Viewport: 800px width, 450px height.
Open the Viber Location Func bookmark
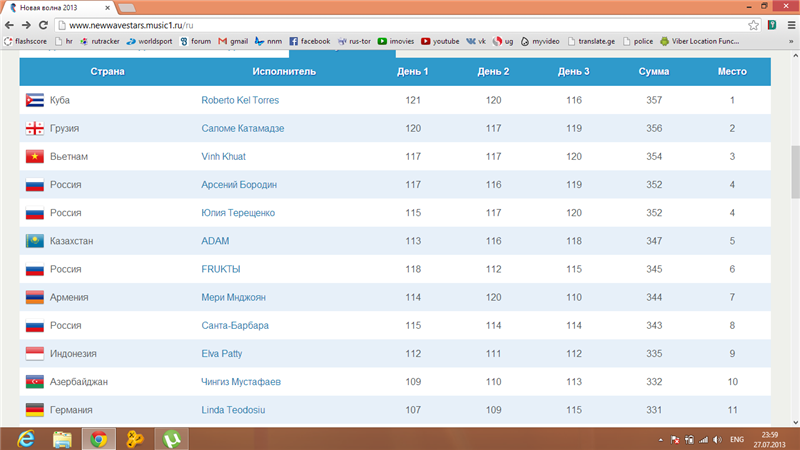699,41
